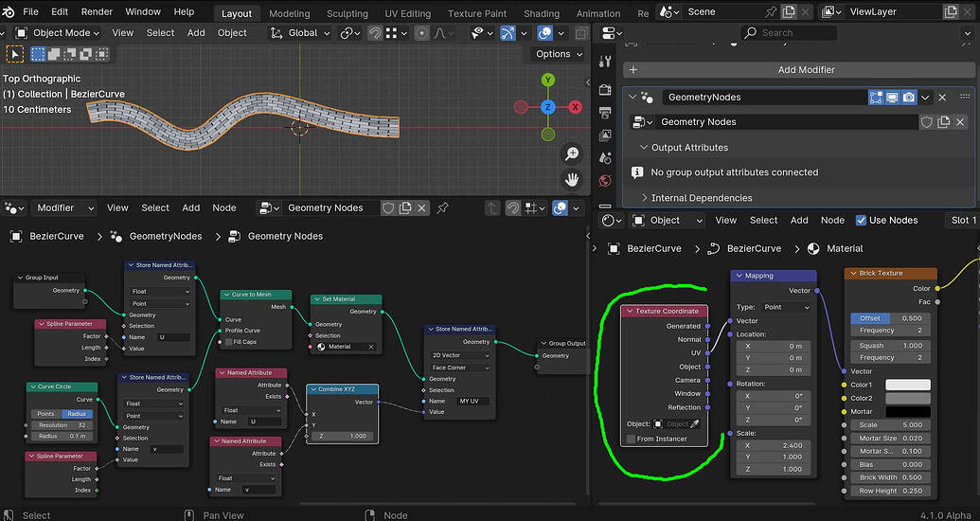Open the Object shader type dropdown
980x521 pixels.
click(667, 220)
